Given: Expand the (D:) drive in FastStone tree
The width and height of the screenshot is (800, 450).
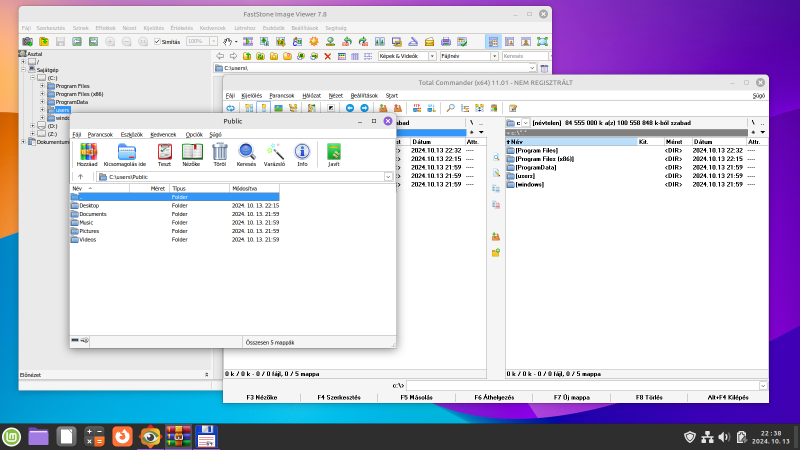Looking at the screenshot, I should pyautogui.click(x=33, y=126).
